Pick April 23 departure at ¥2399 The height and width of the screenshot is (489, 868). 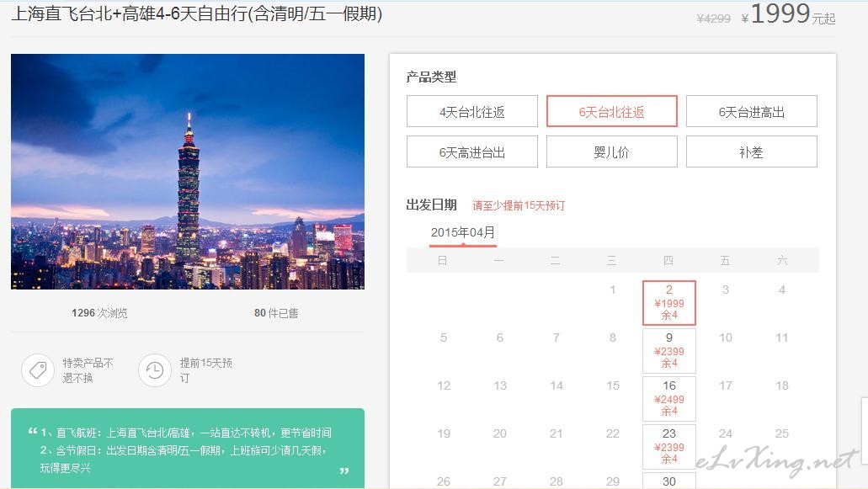(x=668, y=447)
